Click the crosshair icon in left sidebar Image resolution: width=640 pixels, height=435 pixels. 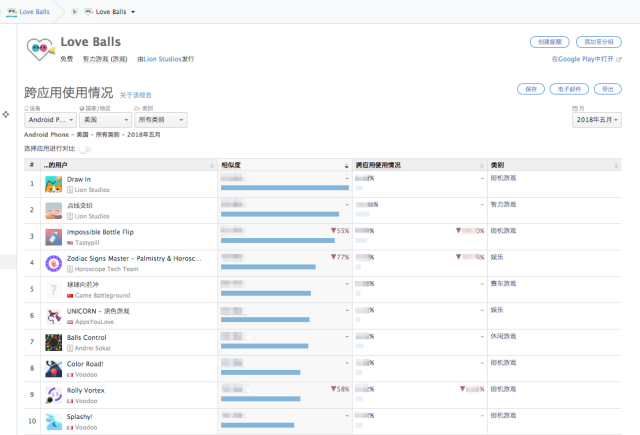(x=6, y=115)
